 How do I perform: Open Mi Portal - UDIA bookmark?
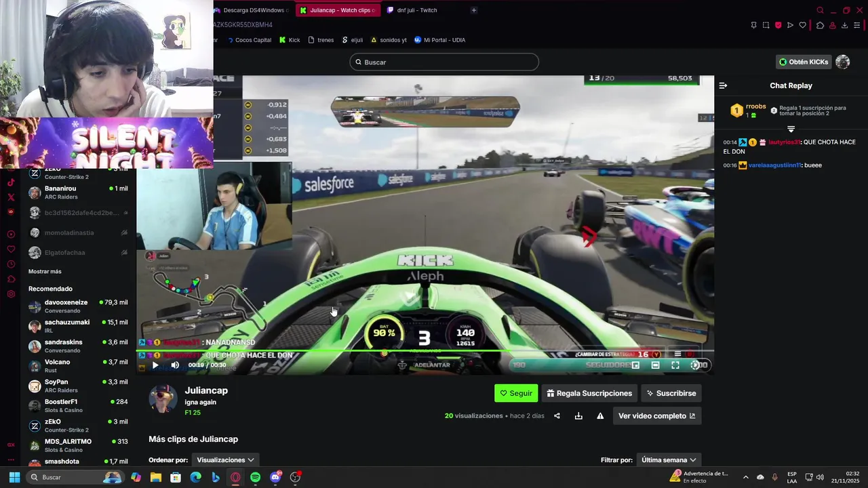[x=439, y=40]
